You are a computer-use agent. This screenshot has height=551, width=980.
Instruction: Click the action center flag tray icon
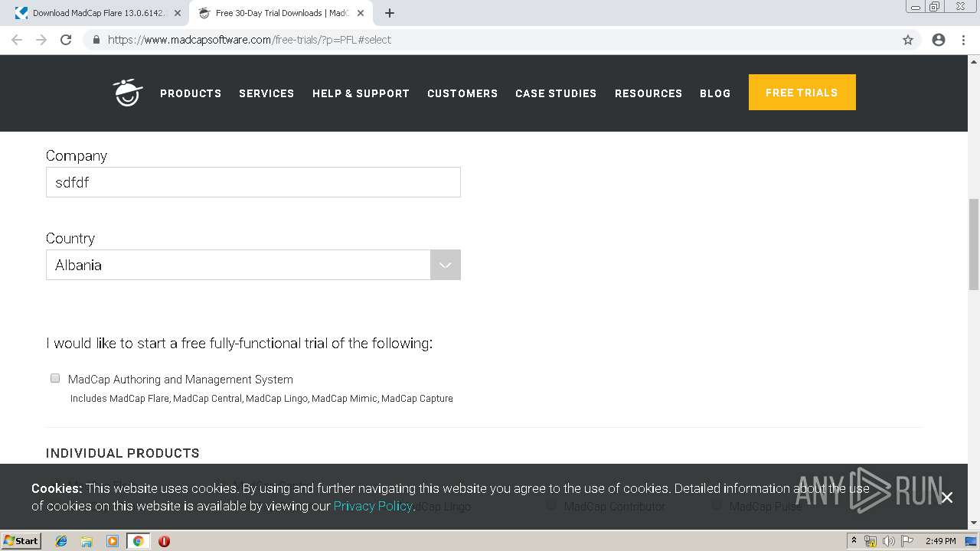[x=906, y=541]
